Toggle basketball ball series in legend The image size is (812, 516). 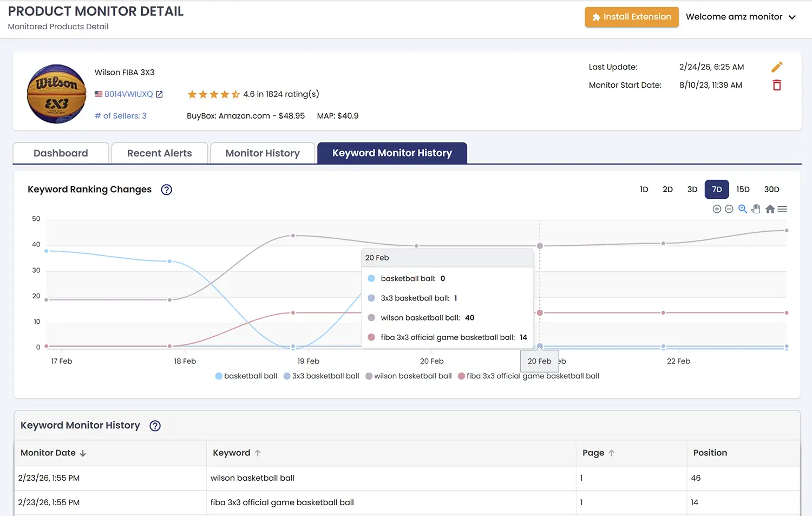[x=246, y=376]
